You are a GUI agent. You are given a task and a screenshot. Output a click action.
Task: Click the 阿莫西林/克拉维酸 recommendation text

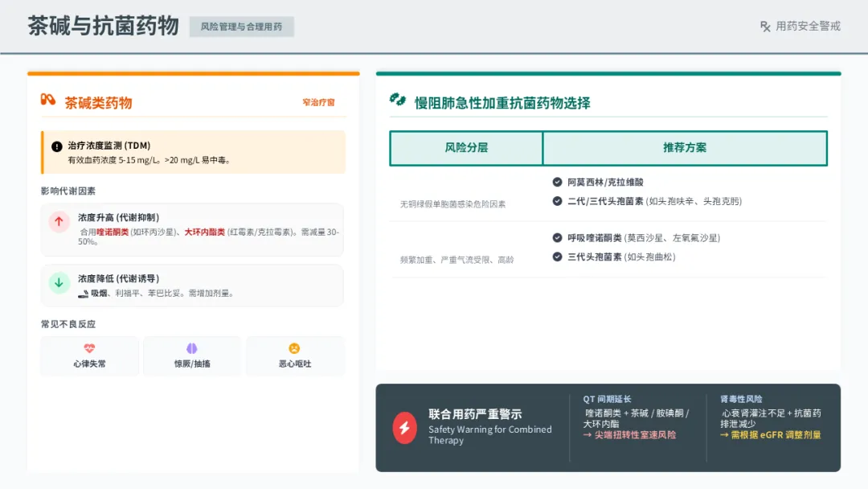(605, 183)
